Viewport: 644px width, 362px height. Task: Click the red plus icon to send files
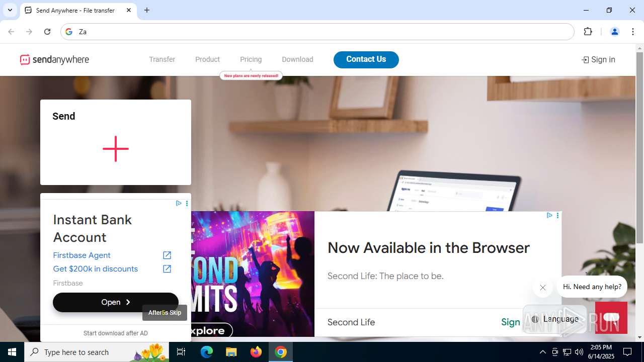(x=116, y=149)
